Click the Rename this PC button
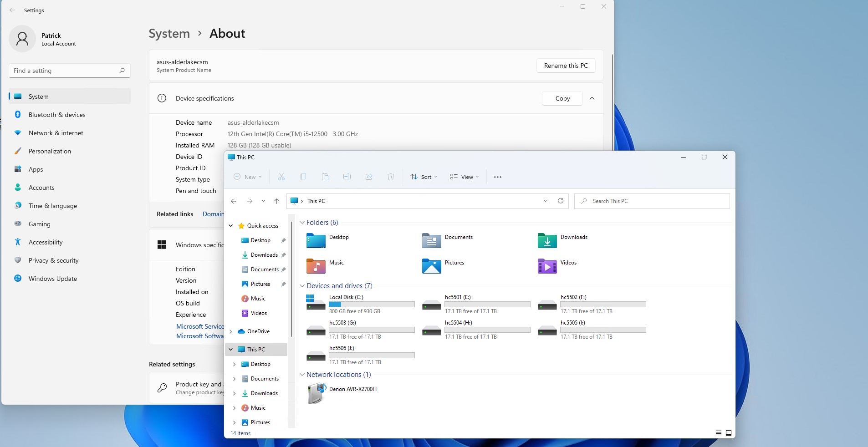 (566, 66)
